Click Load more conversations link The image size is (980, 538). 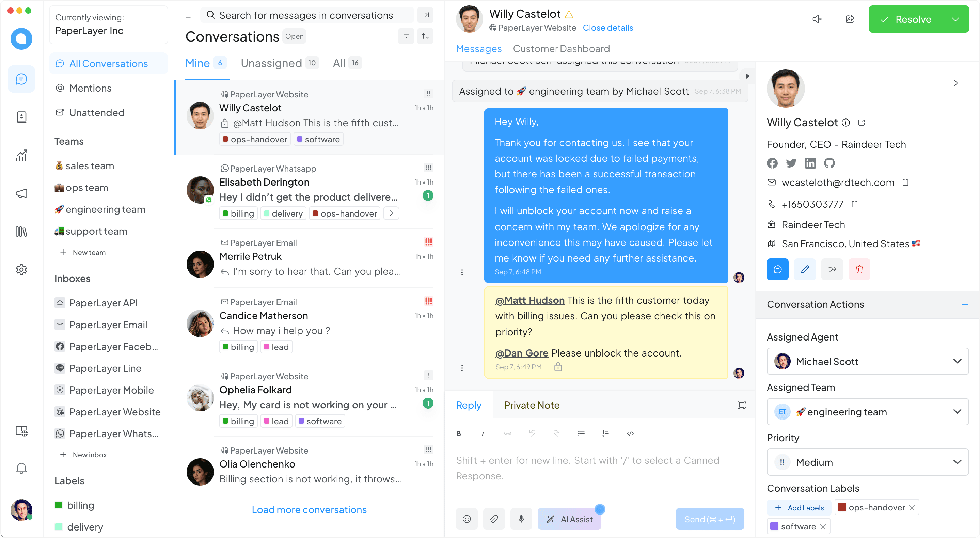point(309,509)
